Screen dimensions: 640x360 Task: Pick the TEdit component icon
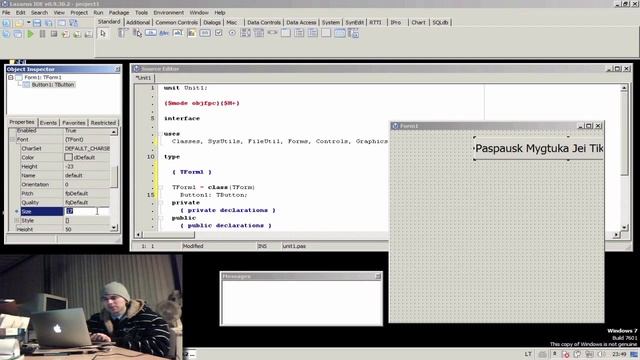pyautogui.click(x=178, y=33)
